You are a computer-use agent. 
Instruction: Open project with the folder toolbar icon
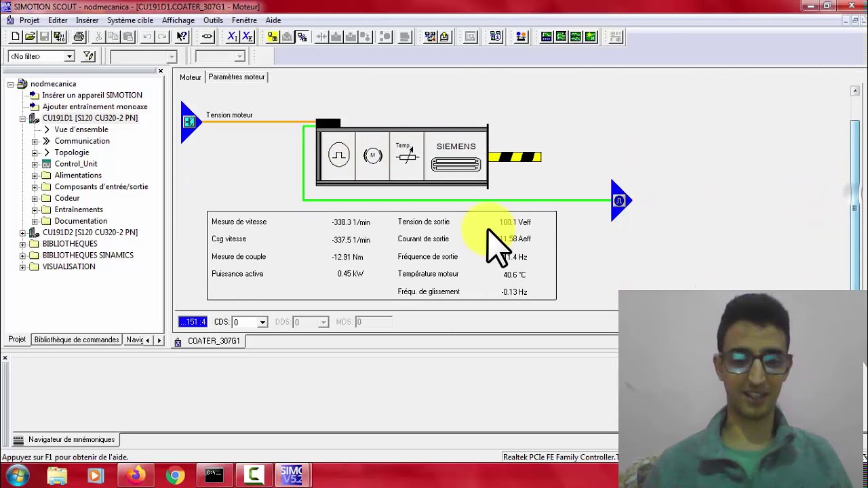[30, 37]
